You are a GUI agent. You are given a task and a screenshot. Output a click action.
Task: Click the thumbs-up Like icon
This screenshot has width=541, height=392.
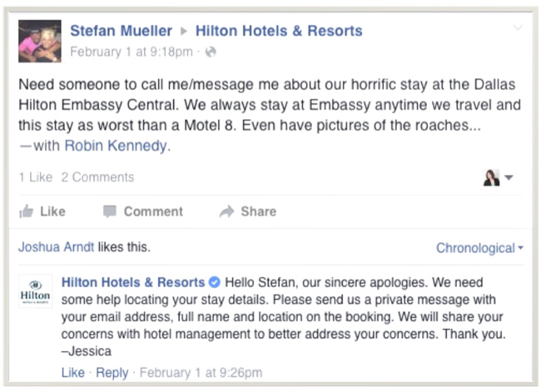coord(27,211)
